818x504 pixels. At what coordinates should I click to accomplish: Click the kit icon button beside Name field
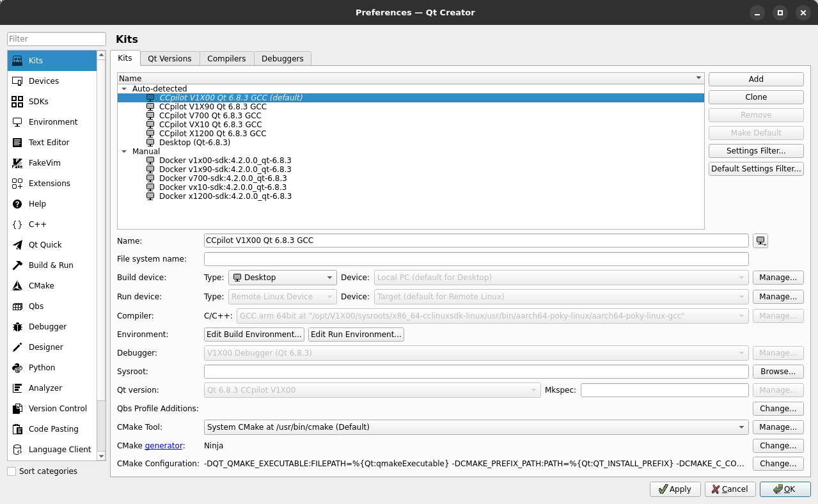click(760, 241)
